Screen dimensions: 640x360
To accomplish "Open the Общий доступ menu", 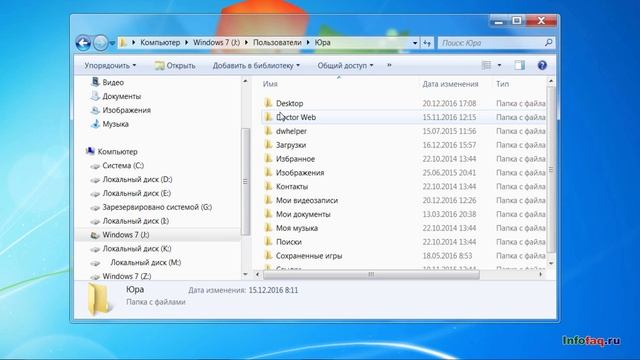I will point(345,65).
